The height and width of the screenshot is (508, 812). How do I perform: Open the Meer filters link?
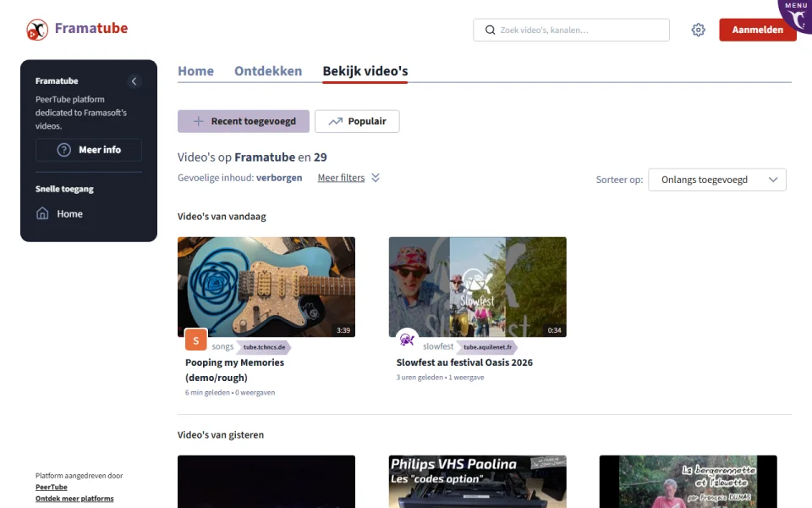pos(341,178)
